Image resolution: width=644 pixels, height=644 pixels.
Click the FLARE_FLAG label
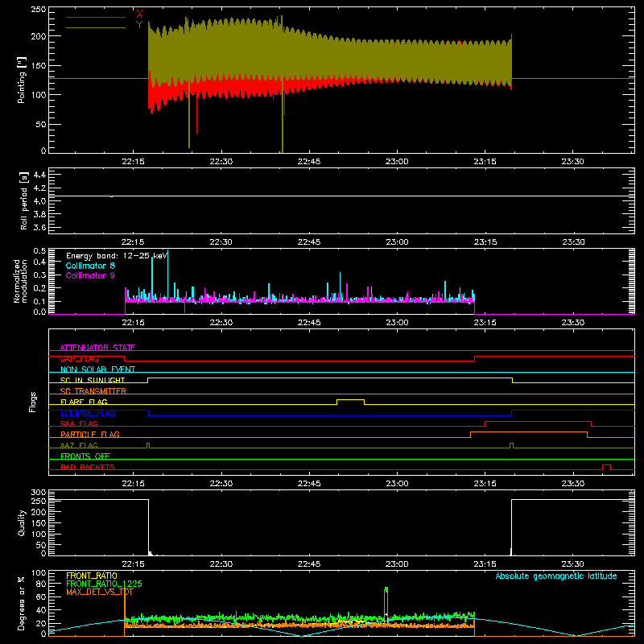pyautogui.click(x=84, y=402)
